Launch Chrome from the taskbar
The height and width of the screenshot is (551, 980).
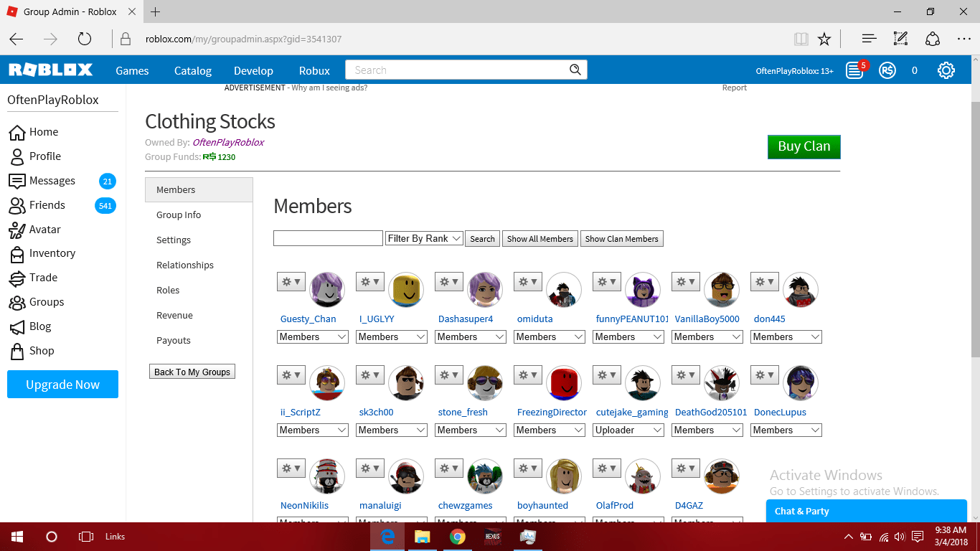[457, 537]
